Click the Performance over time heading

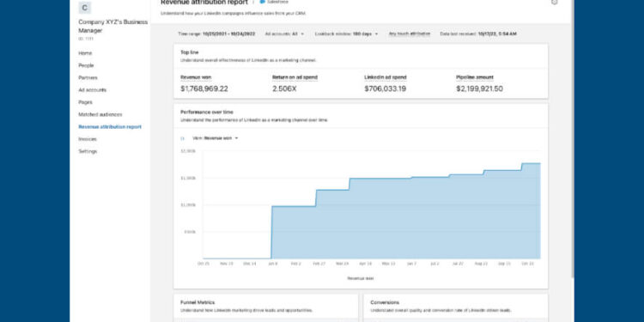[207, 112]
